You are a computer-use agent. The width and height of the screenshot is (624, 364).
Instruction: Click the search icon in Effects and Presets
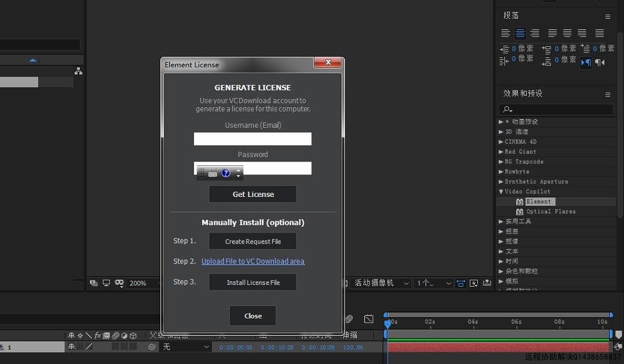507,109
